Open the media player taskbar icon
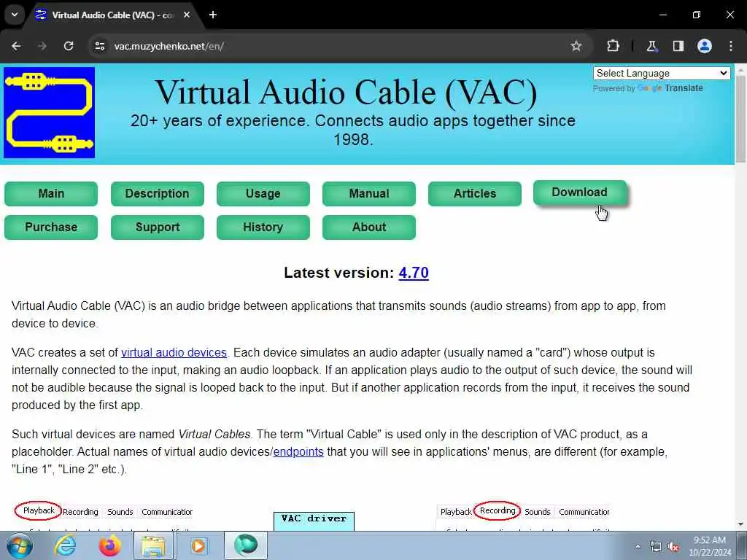Viewport: 747px width, 560px height. (198, 545)
